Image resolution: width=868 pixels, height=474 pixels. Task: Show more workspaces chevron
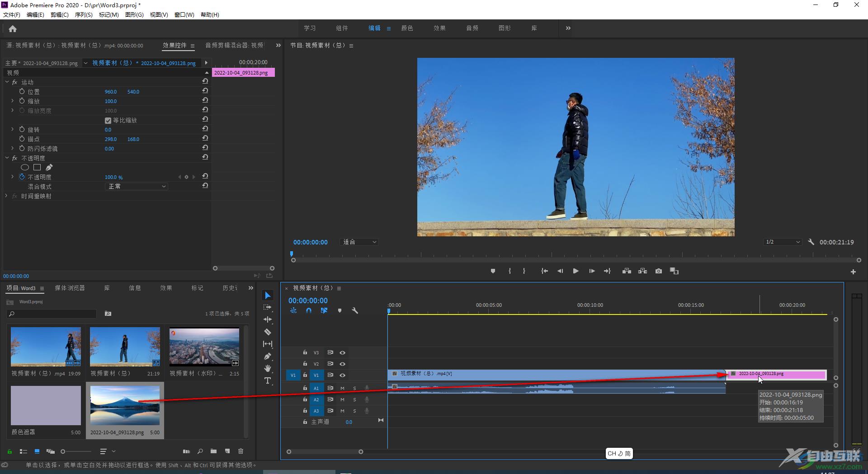tap(568, 28)
